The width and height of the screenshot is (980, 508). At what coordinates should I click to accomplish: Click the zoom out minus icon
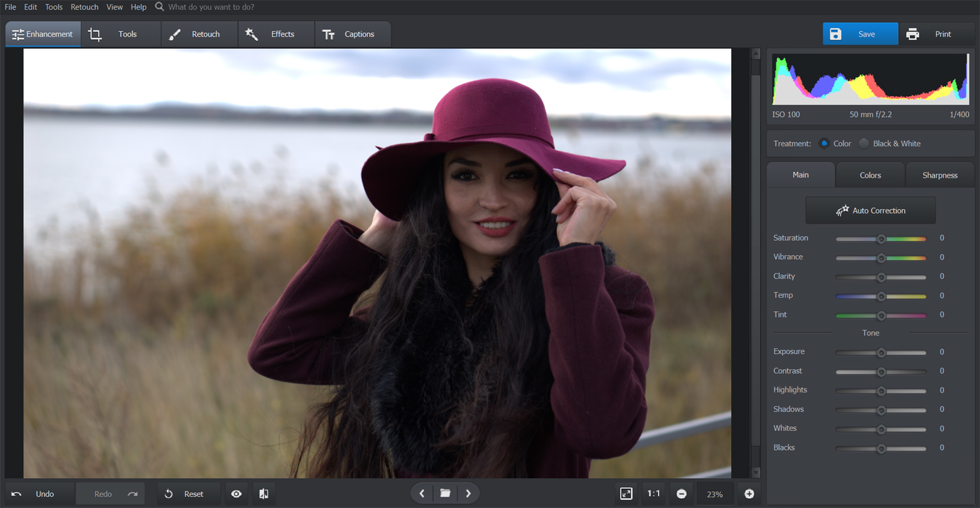pyautogui.click(x=681, y=494)
